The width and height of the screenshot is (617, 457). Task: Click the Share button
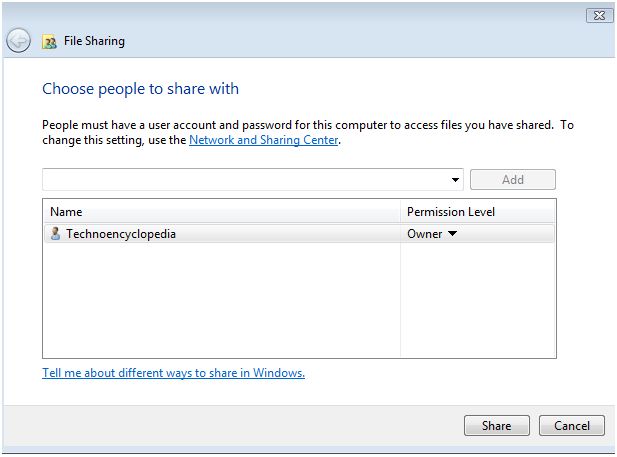tap(496, 426)
